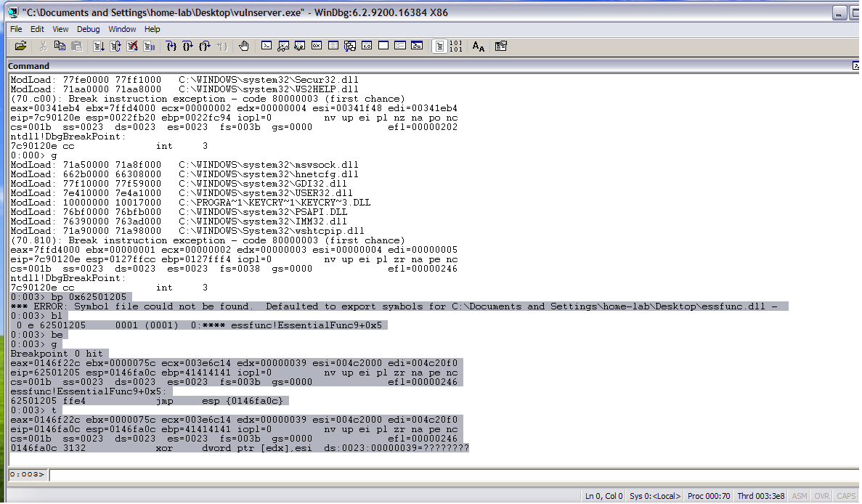Viewport: 862px width, 504px height.
Task: Click the Open Source File folder icon
Action: 21,46
